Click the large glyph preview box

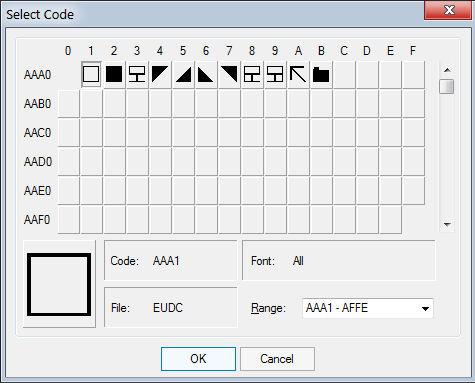(x=59, y=284)
